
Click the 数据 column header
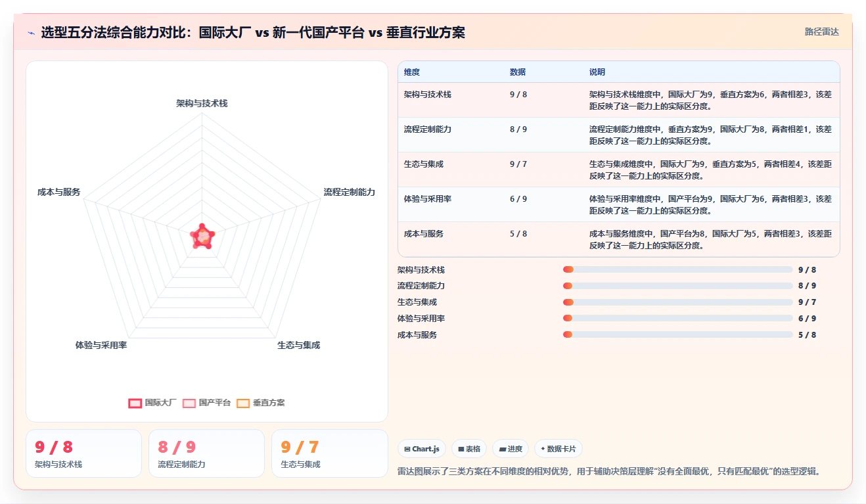[518, 72]
